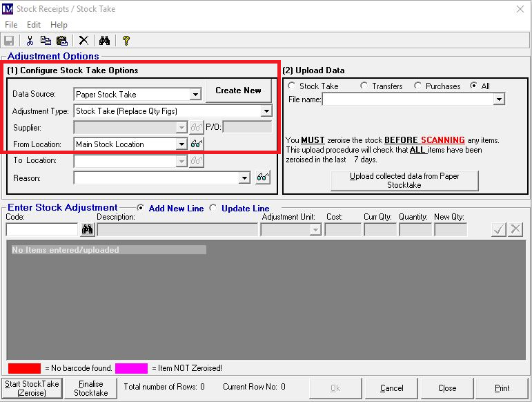Click the Save floppy disk toolbar icon
This screenshot has height=402, width=532.
[9, 41]
